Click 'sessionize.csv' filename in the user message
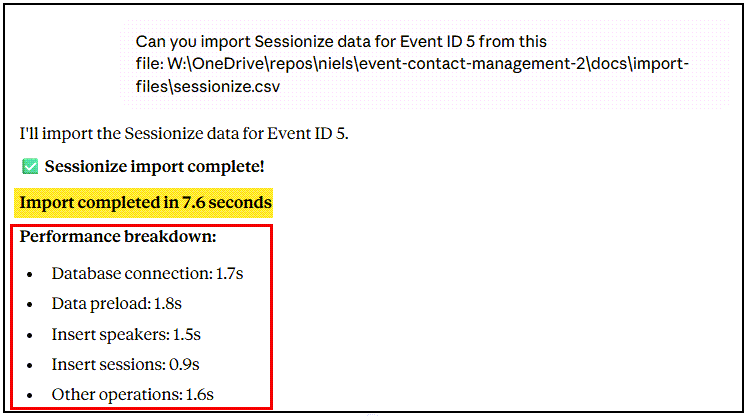Viewport: 747px width, 416px height. pyautogui.click(x=225, y=86)
